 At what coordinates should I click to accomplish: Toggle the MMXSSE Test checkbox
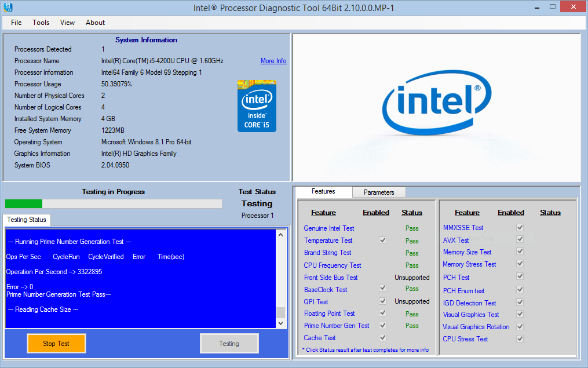pos(520,227)
